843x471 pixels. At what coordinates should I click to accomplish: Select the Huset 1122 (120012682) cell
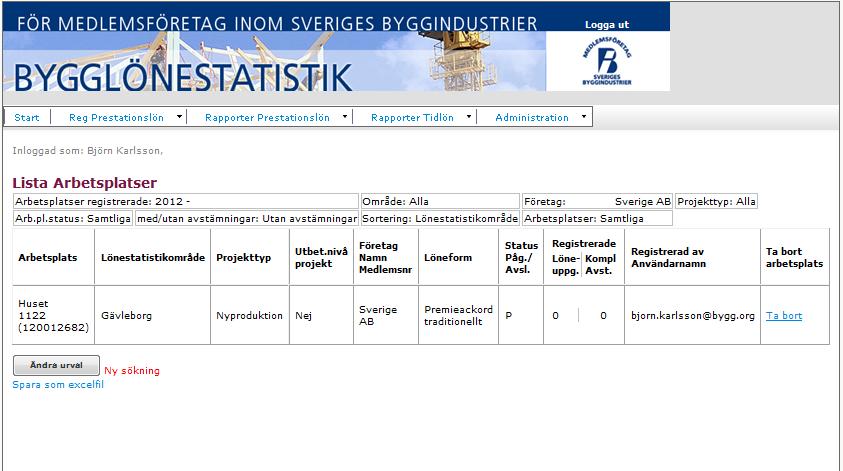click(54, 315)
